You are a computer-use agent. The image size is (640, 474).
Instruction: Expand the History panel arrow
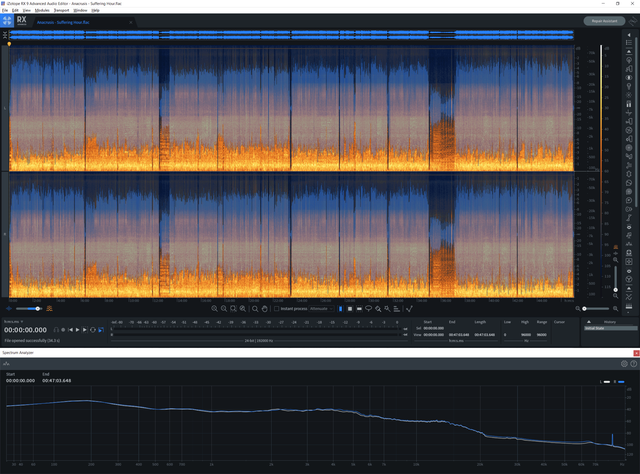click(x=589, y=322)
